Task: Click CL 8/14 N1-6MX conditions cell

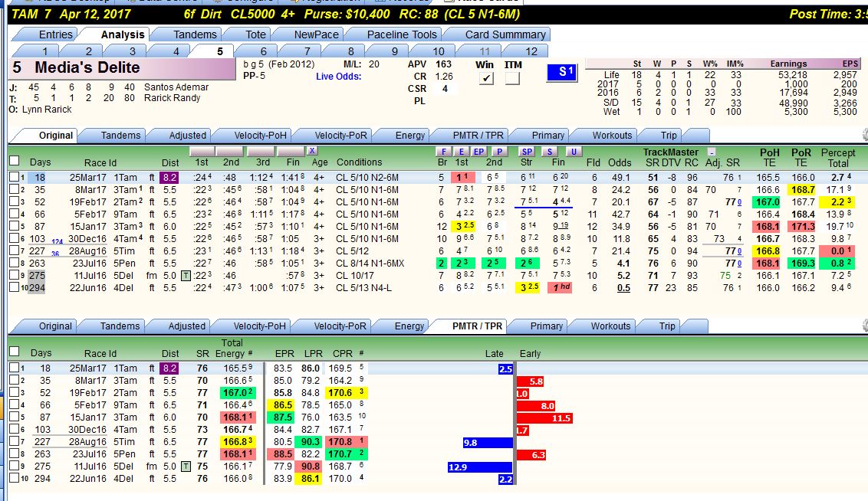Action: 370,264
